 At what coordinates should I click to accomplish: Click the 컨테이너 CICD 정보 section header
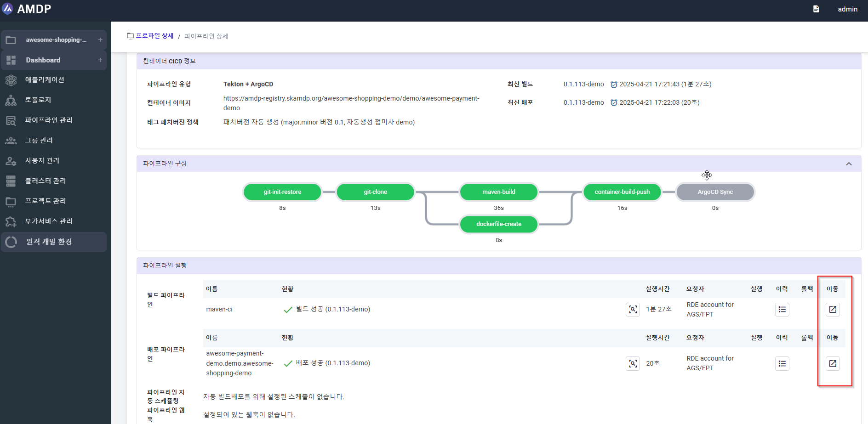[x=499, y=61]
